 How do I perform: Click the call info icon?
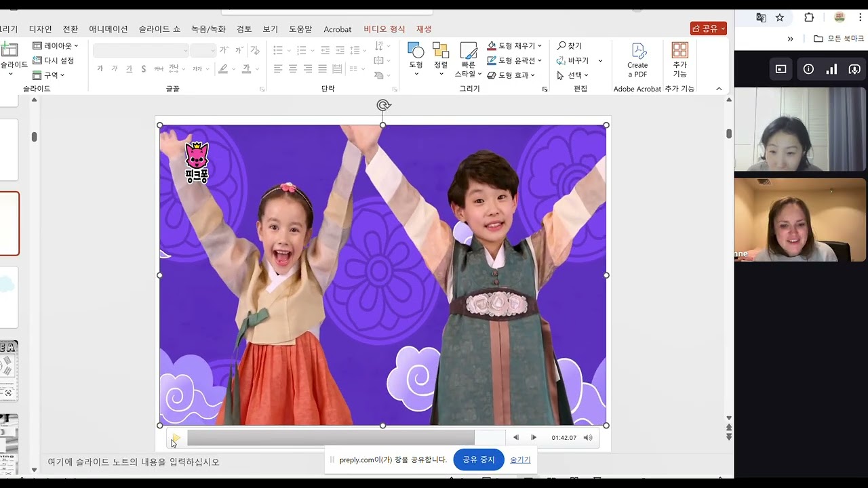click(x=808, y=68)
